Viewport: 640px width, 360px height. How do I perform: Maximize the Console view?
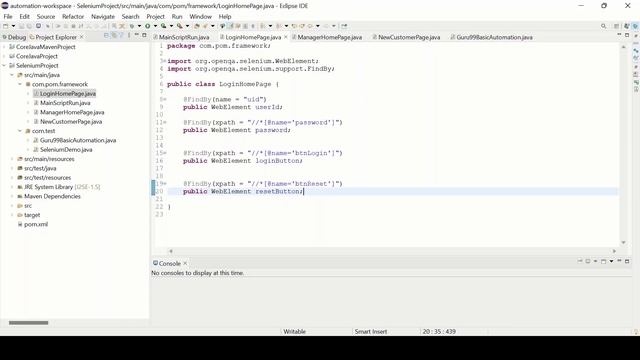627,261
